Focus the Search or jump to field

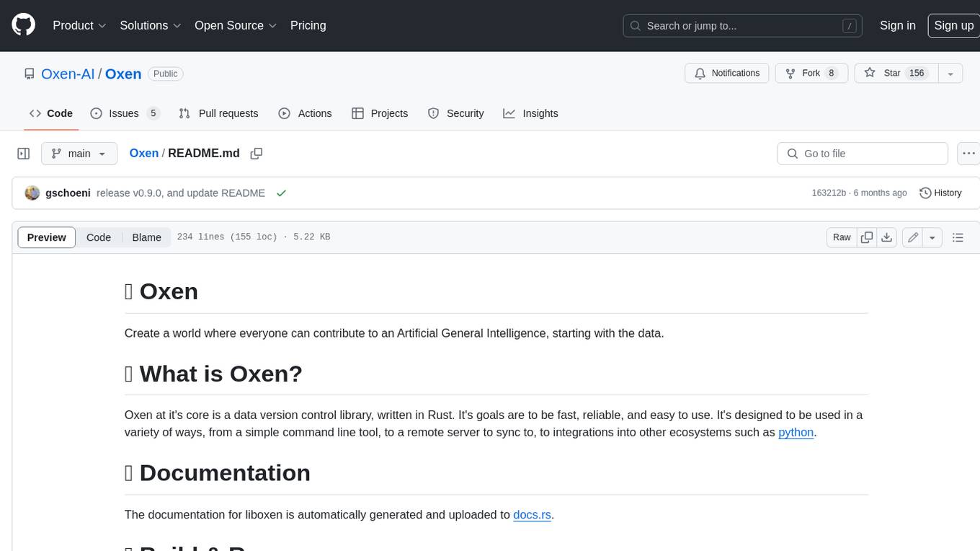(744, 26)
